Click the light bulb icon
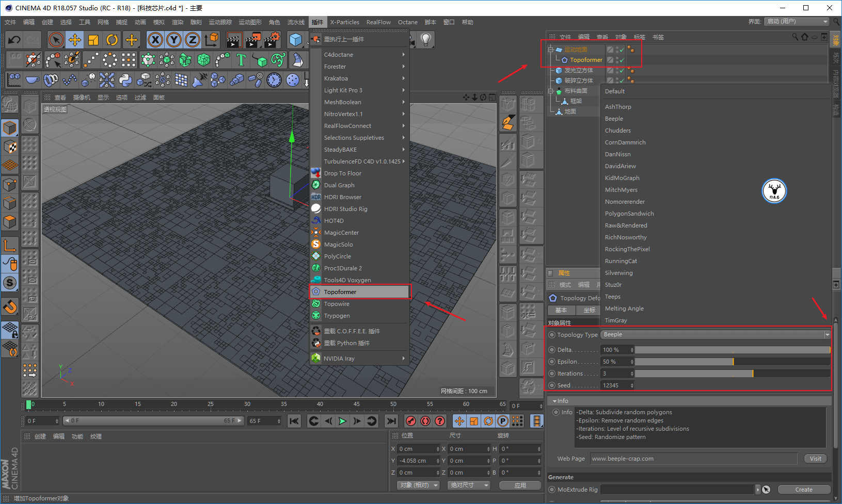Viewport: 842px width, 504px height. [x=425, y=39]
